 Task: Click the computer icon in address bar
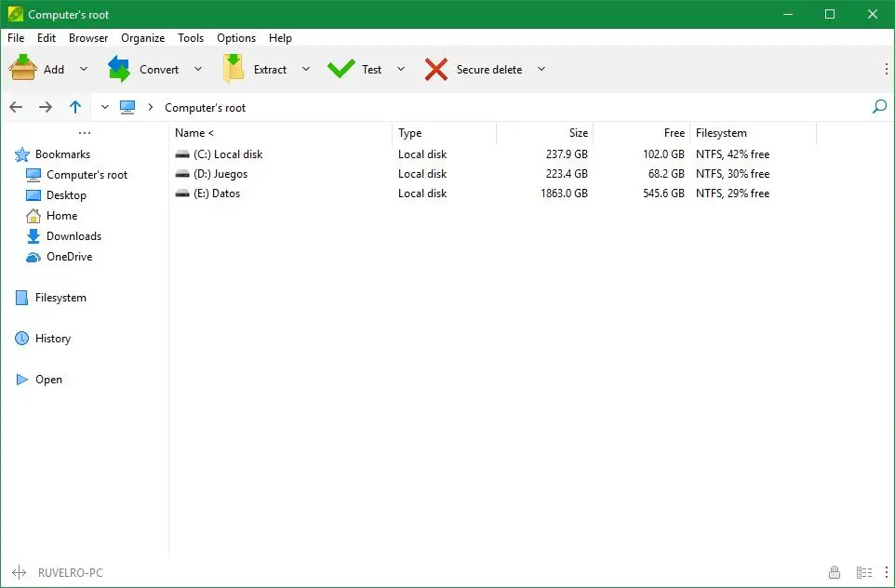click(127, 107)
